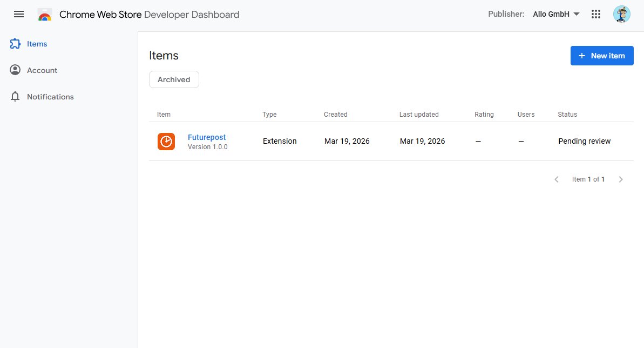
Task: Open the Account section
Action: [42, 70]
